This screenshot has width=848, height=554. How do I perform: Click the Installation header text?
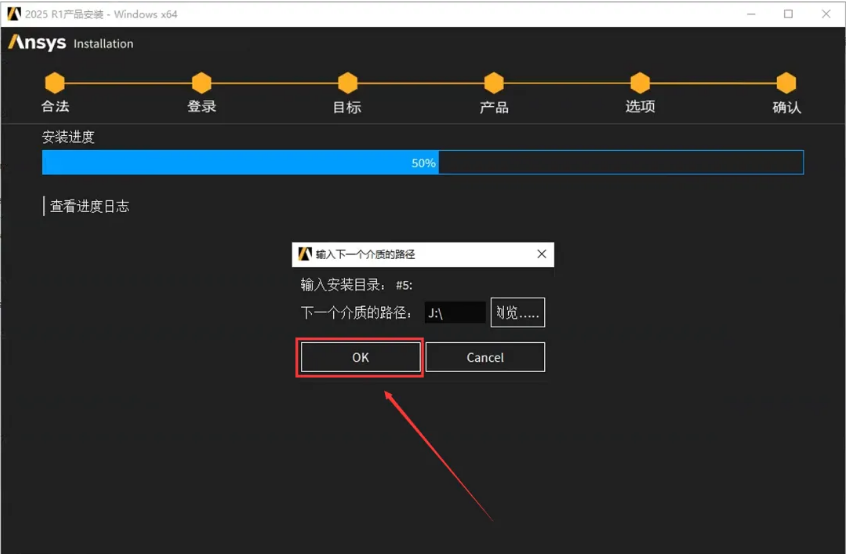103,44
